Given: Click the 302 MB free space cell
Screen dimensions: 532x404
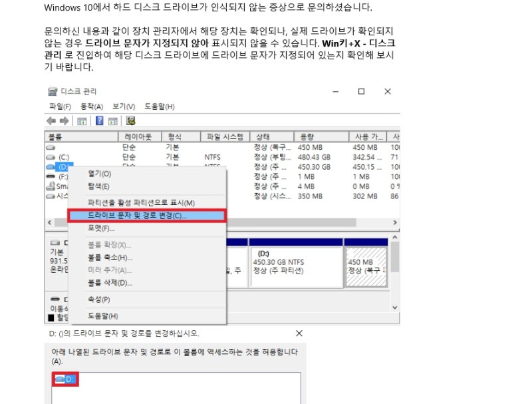Looking at the screenshot, I should [365, 196].
